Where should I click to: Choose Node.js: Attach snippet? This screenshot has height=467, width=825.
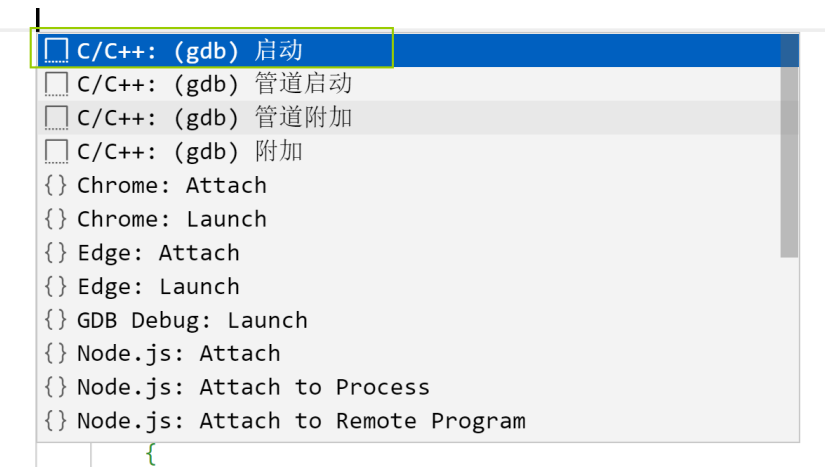418,353
